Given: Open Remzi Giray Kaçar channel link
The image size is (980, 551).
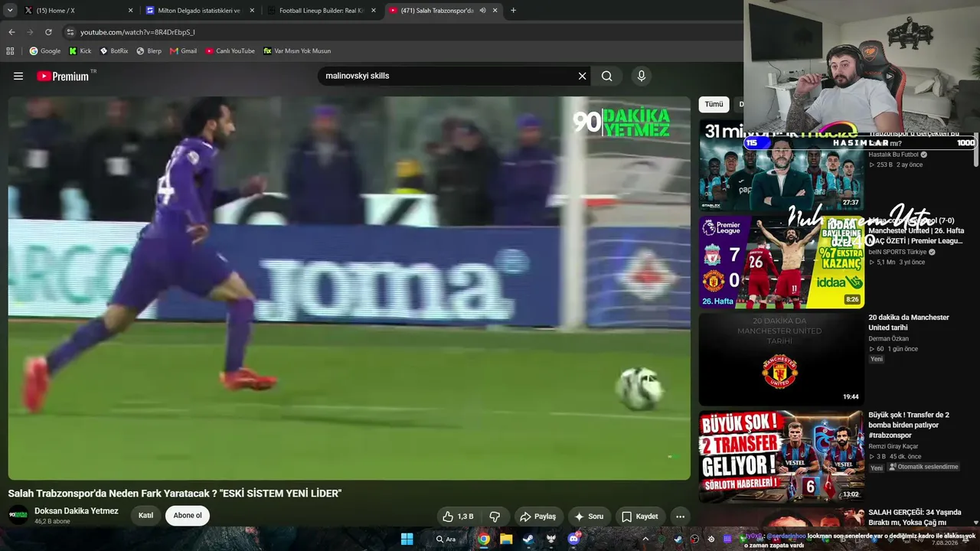Looking at the screenshot, I should [893, 446].
